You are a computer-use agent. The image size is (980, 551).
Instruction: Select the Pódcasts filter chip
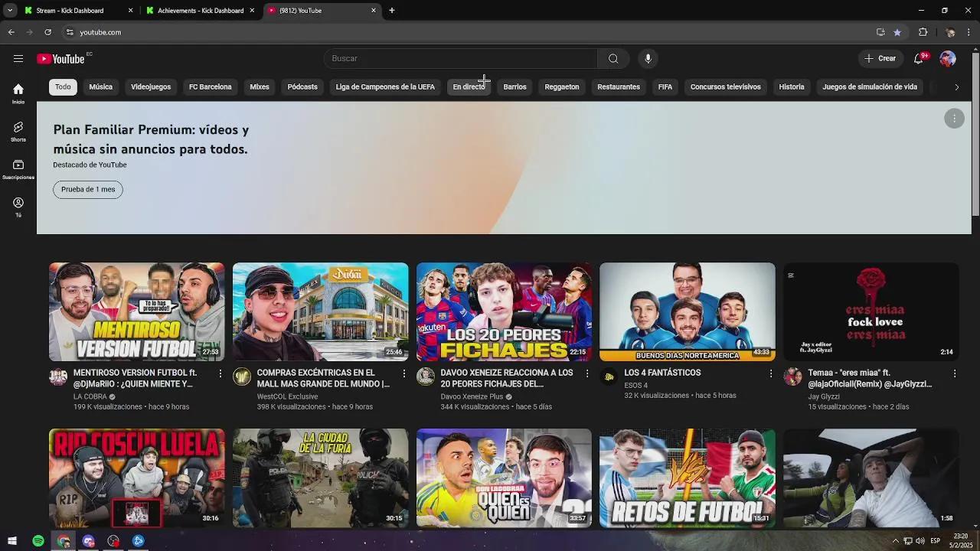coord(302,87)
